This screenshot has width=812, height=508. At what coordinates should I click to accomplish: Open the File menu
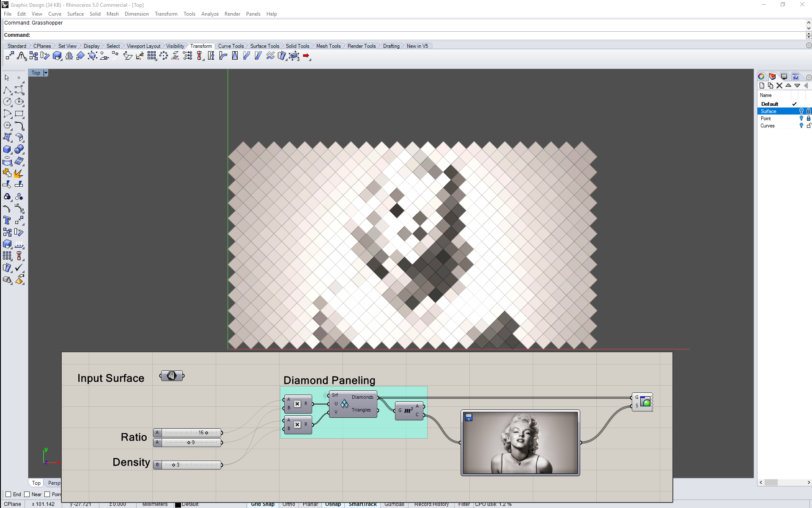(x=8, y=14)
